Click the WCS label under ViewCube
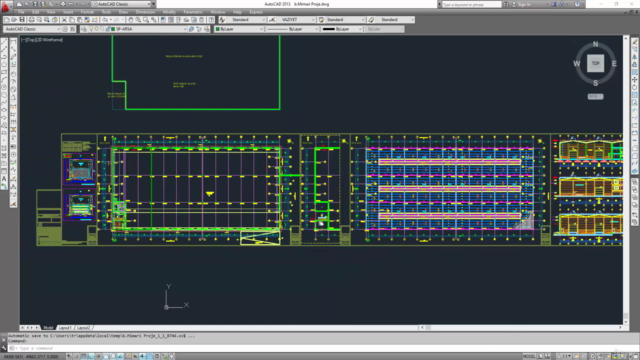640x360 pixels. pyautogui.click(x=595, y=97)
